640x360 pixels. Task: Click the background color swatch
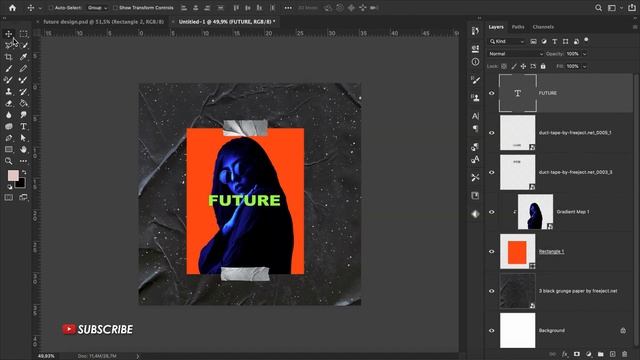pos(21,184)
